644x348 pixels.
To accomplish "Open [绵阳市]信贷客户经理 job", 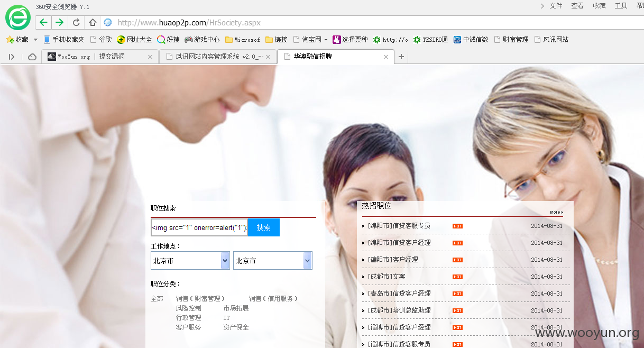I will click(399, 243).
